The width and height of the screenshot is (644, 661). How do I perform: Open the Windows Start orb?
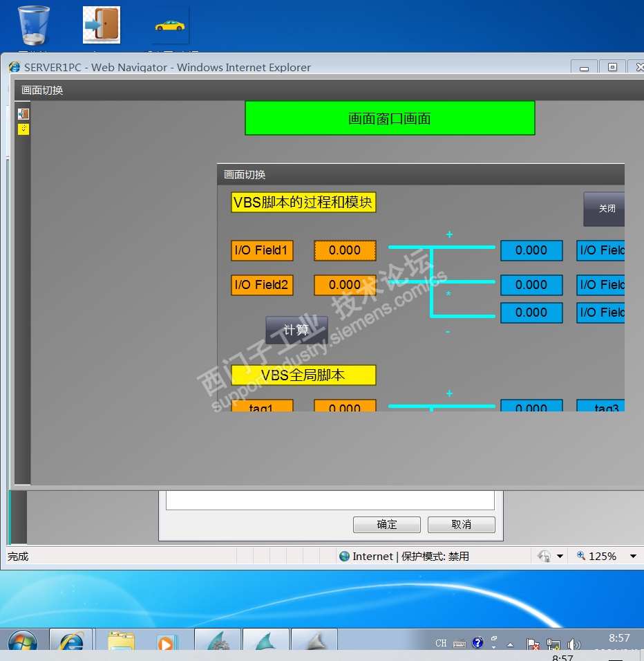[23, 641]
